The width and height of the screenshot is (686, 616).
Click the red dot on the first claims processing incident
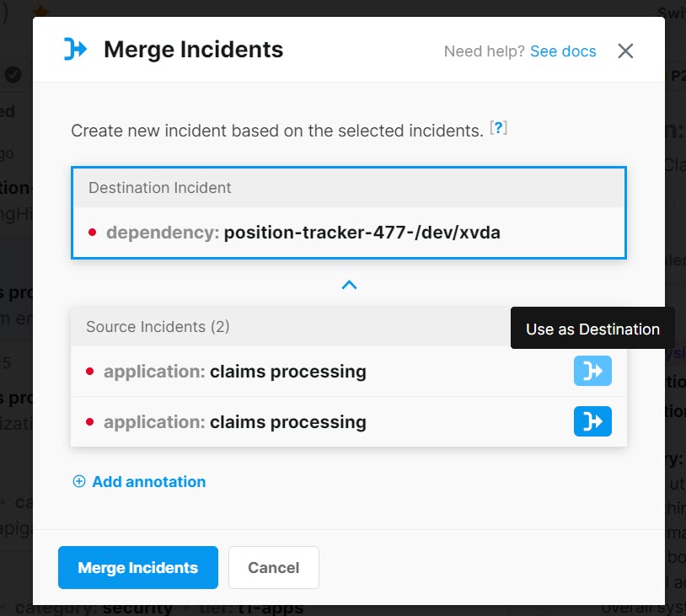click(92, 371)
